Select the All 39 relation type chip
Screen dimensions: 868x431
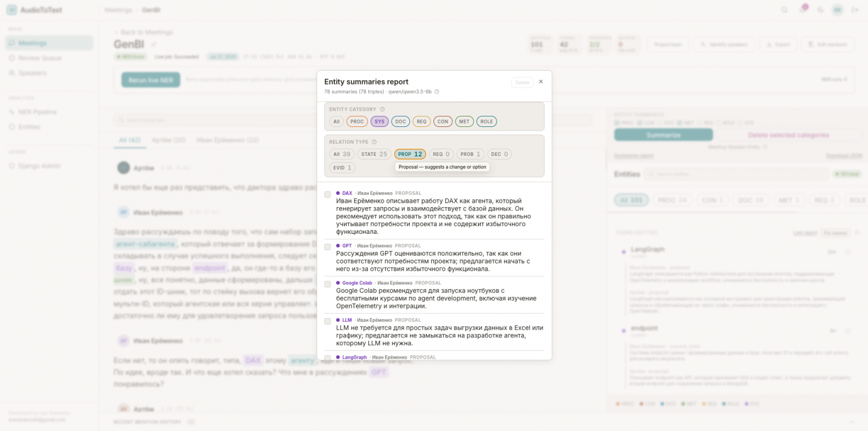[x=342, y=154]
